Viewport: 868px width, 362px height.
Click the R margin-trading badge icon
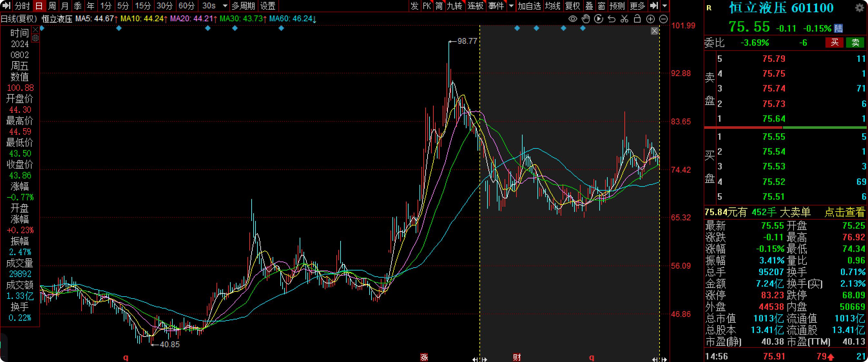[709, 8]
